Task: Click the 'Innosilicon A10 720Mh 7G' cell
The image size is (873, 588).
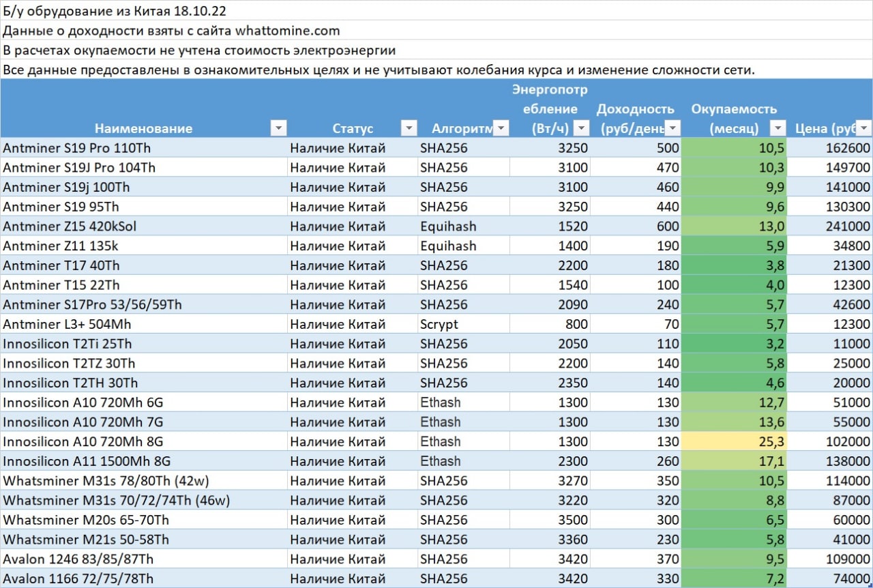Action: click(x=143, y=422)
